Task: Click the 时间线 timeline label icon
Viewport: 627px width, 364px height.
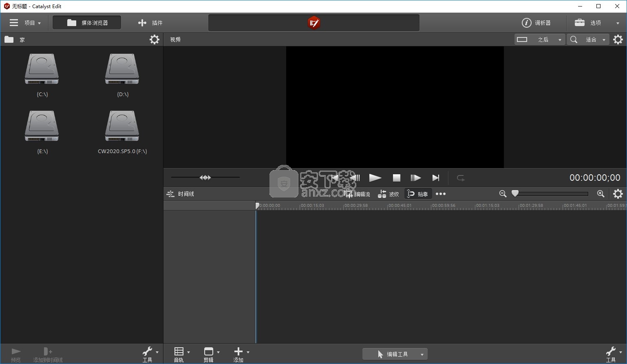Action: (170, 194)
